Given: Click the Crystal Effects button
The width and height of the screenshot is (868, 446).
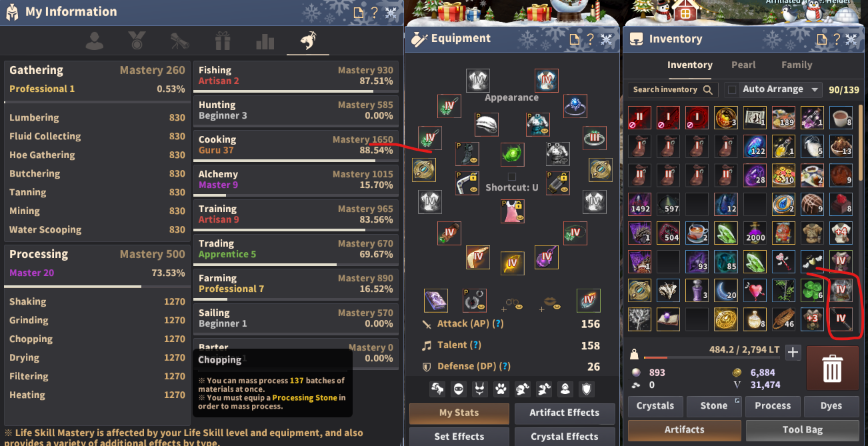Looking at the screenshot, I should tap(565, 437).
